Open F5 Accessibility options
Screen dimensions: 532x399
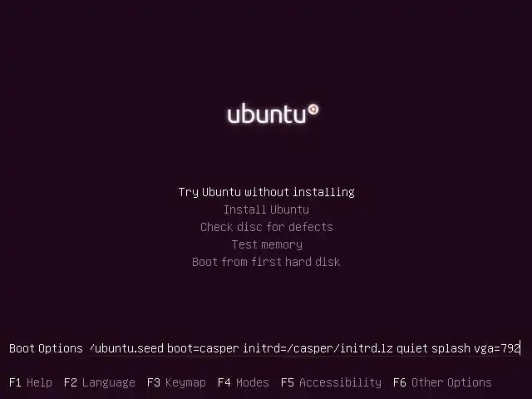click(331, 382)
